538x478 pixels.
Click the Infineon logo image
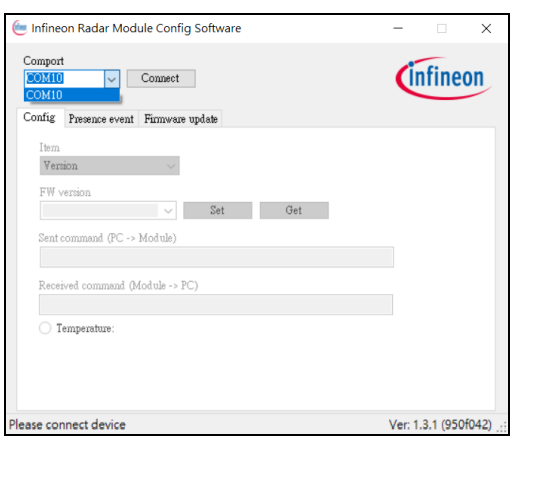(x=444, y=78)
